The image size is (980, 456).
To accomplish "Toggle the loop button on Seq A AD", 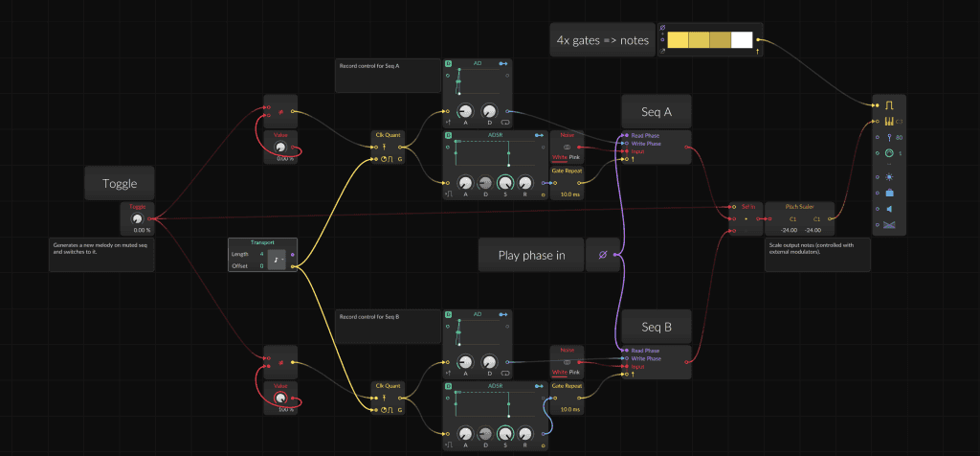I will 505,123.
